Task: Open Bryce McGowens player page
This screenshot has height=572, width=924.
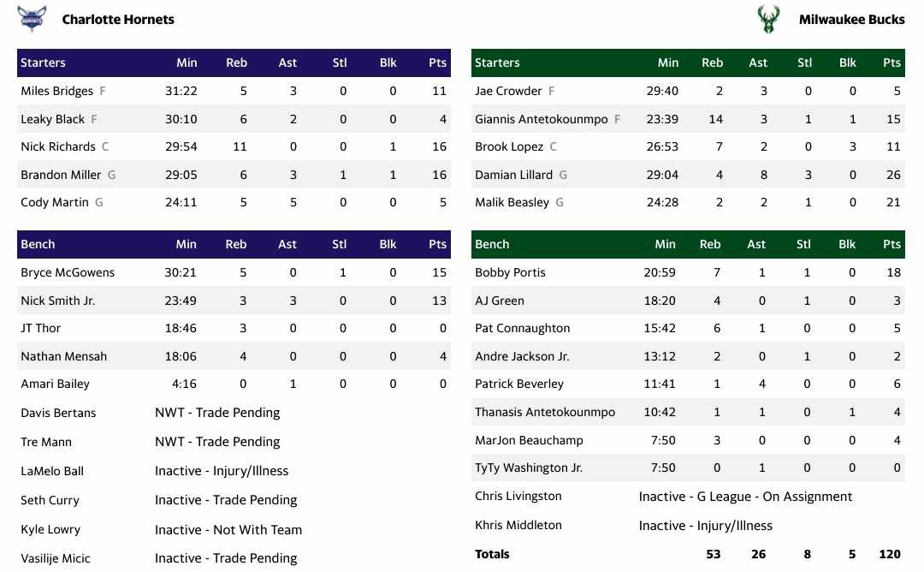Action: click(x=68, y=272)
